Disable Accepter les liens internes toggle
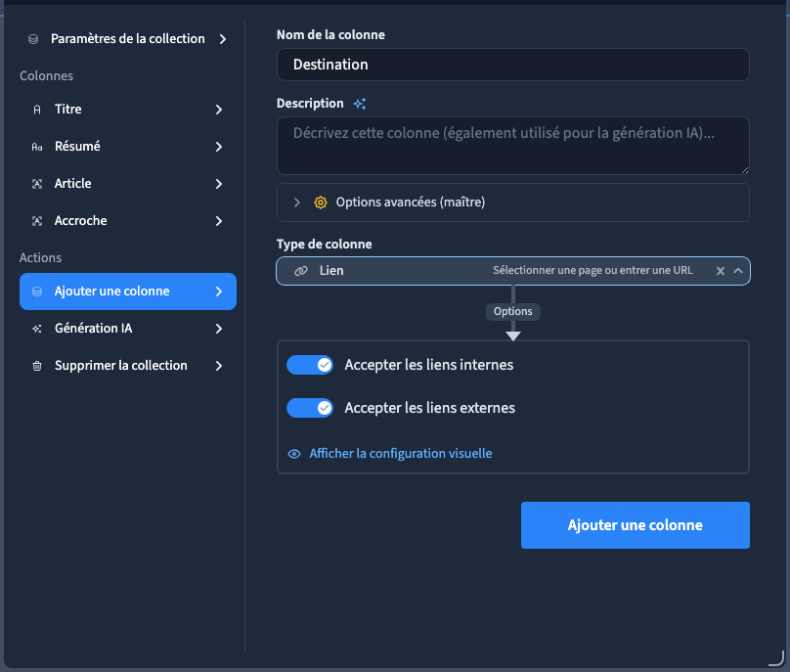The width and height of the screenshot is (790, 672). 310,365
